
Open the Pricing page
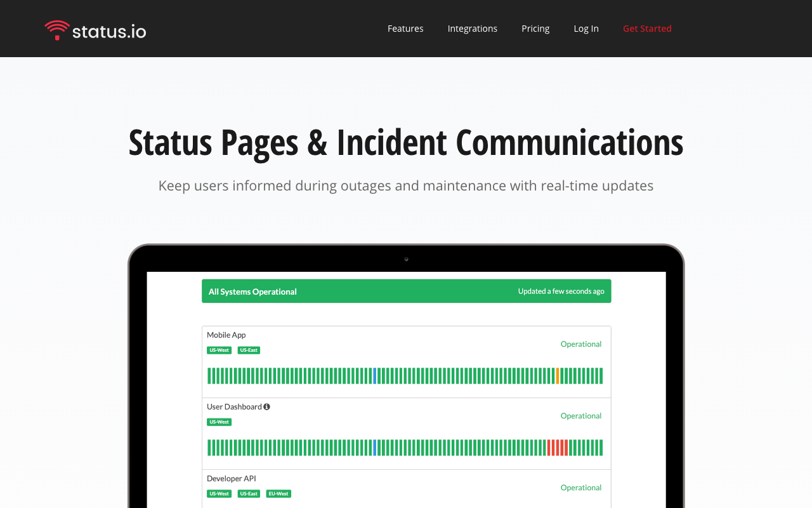[x=535, y=29]
